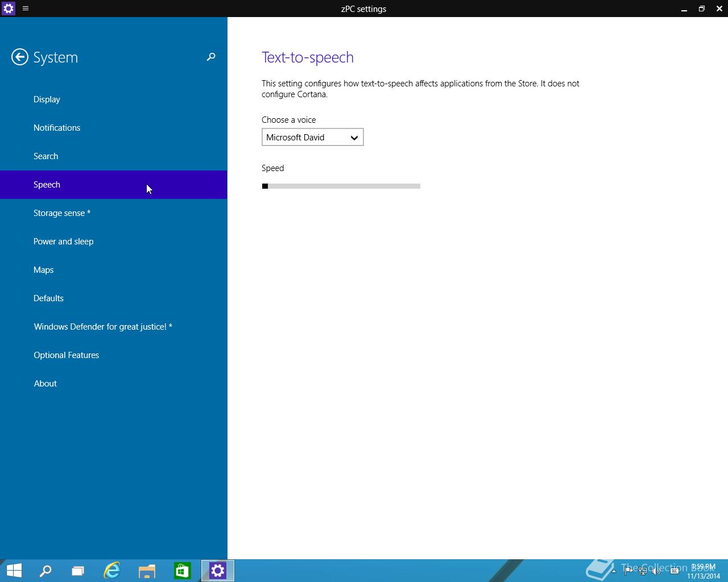
Task: Open the Choose a voice dropdown
Action: click(313, 137)
